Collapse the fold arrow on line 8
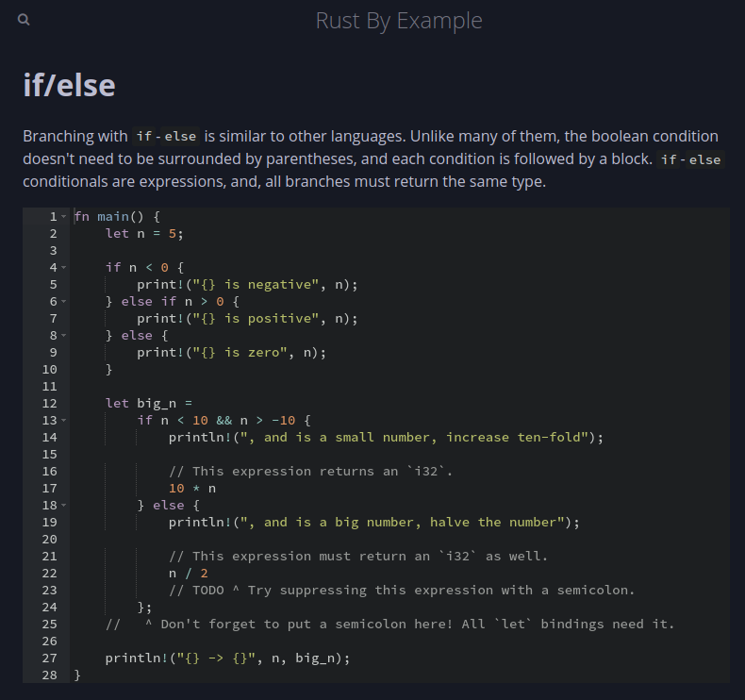The width and height of the screenshot is (745, 700). click(64, 336)
